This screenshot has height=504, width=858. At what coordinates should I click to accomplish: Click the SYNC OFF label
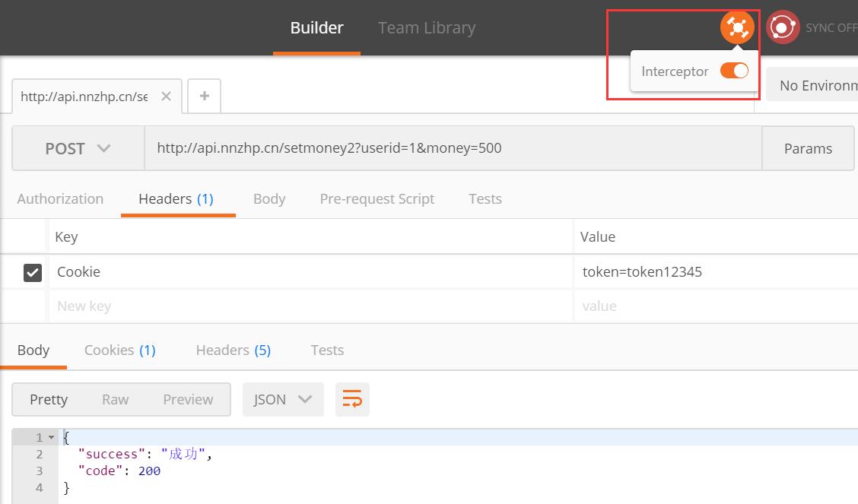coord(831,28)
